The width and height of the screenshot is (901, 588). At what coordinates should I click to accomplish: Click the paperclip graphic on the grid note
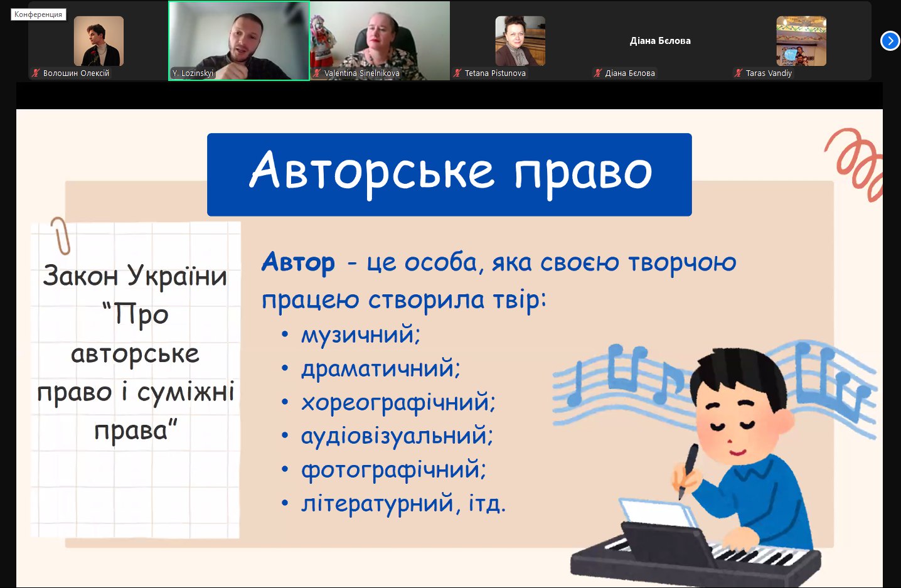(x=61, y=235)
